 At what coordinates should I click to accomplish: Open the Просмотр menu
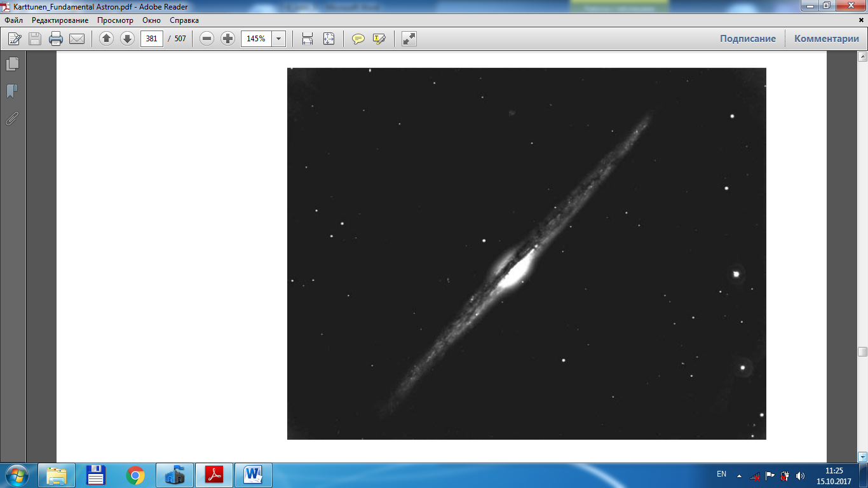pos(116,20)
